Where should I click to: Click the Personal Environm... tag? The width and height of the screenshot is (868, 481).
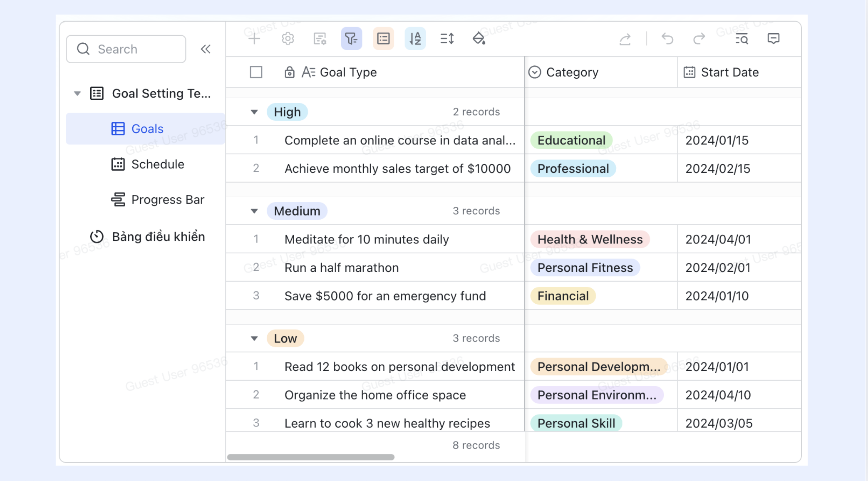click(x=597, y=395)
